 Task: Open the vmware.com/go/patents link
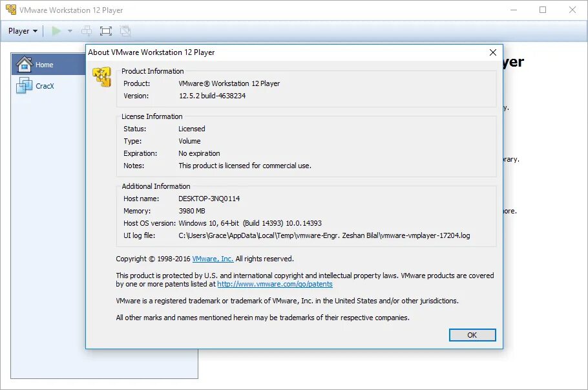pyautogui.click(x=275, y=284)
